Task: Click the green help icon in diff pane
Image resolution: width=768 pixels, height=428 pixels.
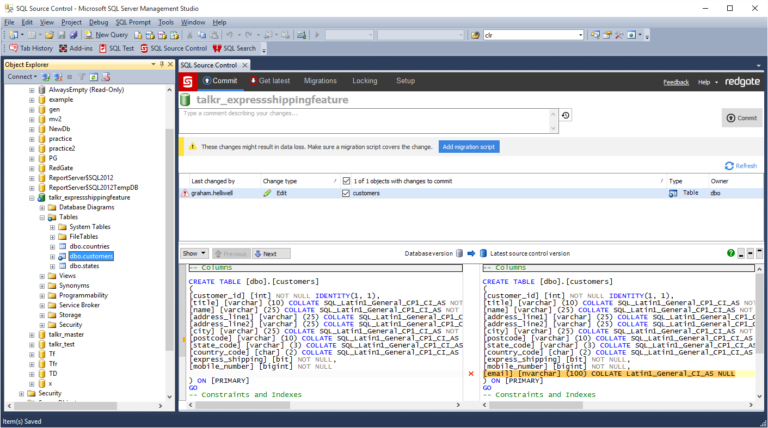Action: [x=731, y=253]
